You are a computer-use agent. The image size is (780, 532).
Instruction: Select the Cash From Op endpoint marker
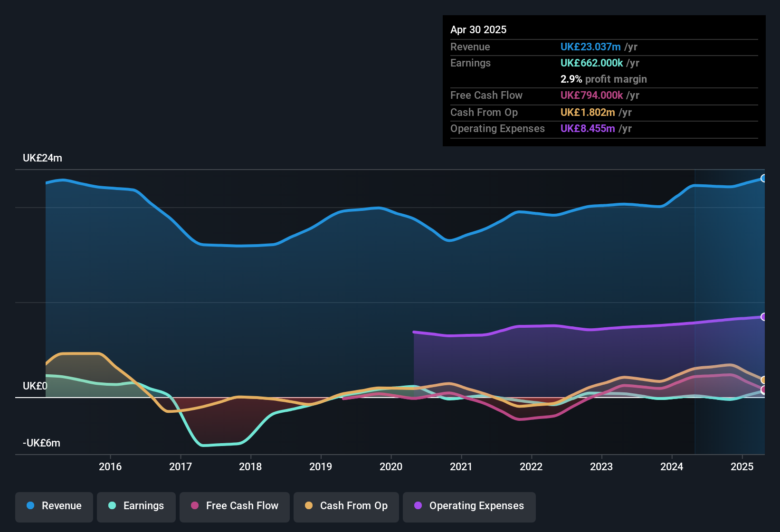tap(764, 380)
